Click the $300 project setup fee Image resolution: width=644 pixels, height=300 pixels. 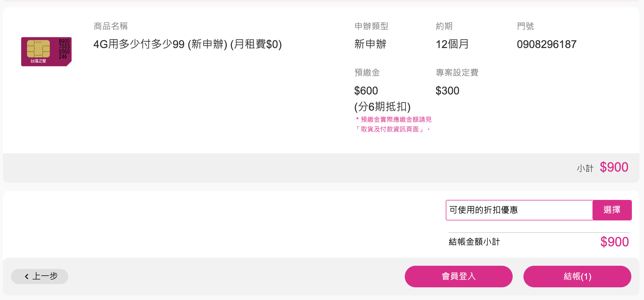tap(447, 91)
